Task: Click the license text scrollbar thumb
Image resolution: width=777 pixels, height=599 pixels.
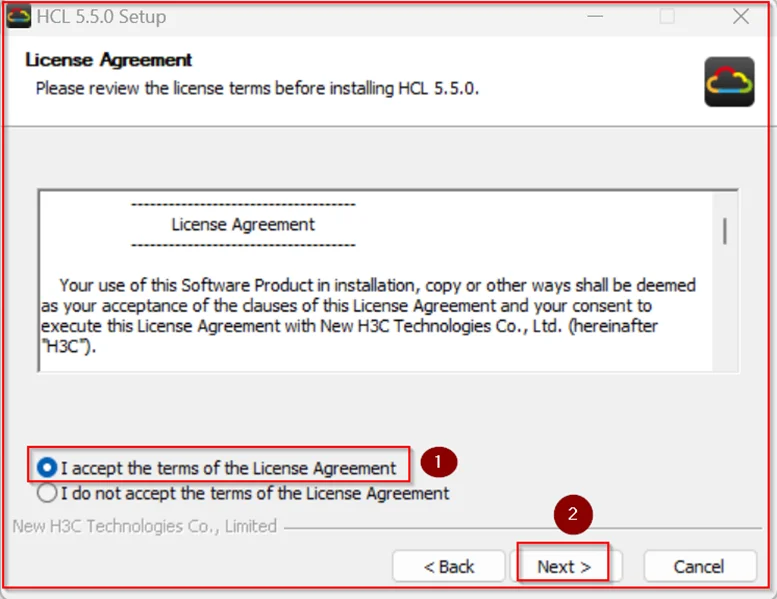Action: tap(724, 231)
